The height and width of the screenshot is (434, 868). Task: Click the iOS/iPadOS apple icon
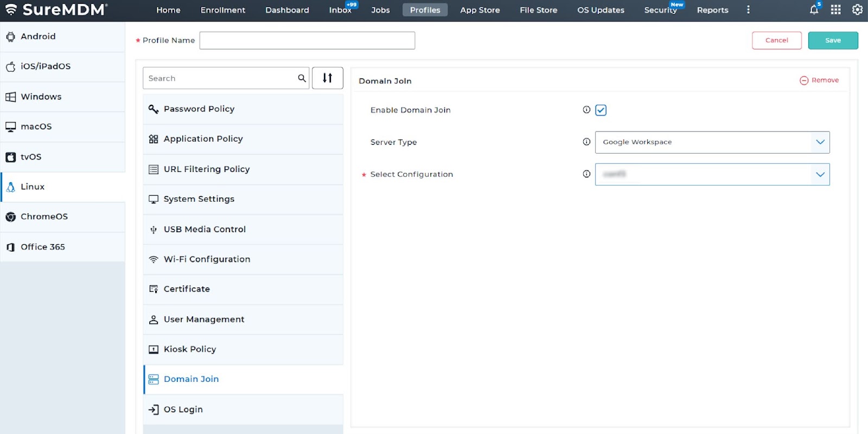(x=10, y=67)
